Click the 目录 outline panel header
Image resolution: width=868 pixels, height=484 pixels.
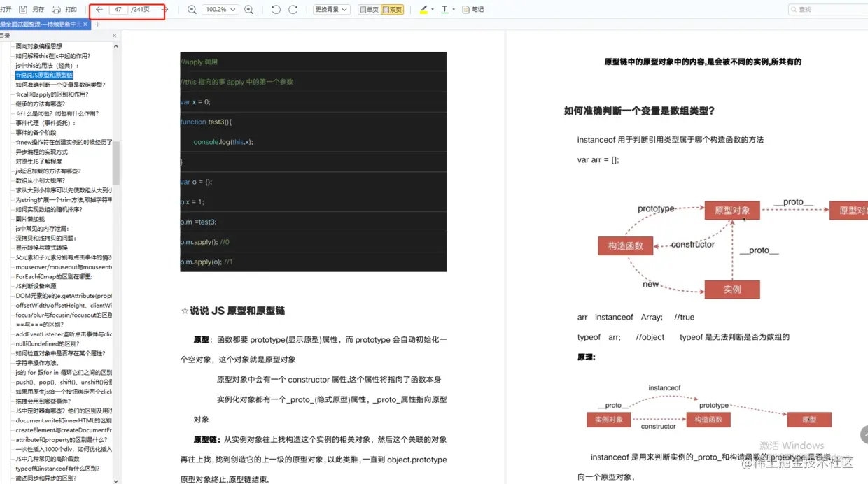tap(5, 36)
